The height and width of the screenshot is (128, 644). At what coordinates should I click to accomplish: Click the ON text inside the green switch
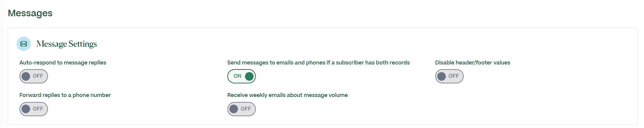[237, 76]
